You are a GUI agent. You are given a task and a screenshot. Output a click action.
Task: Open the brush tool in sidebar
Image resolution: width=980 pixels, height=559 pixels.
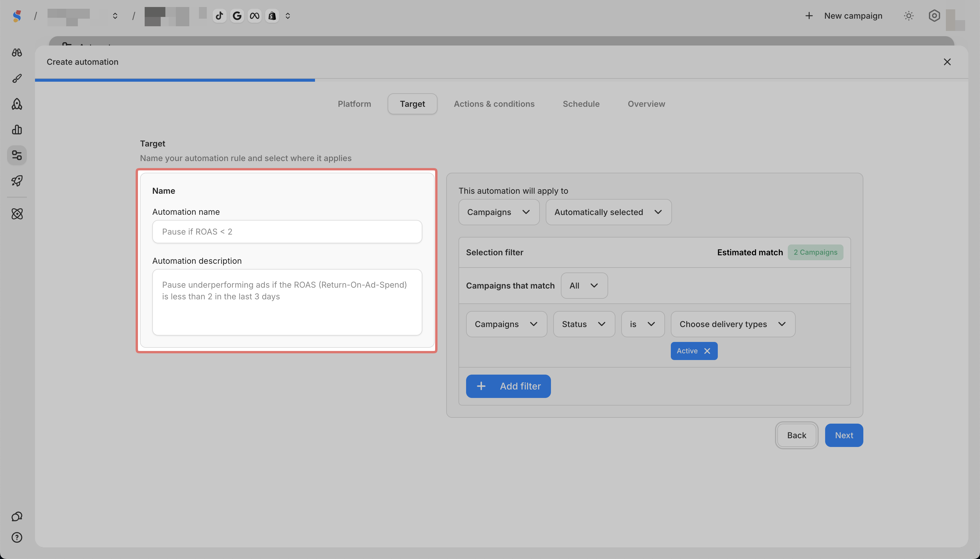pos(17,78)
